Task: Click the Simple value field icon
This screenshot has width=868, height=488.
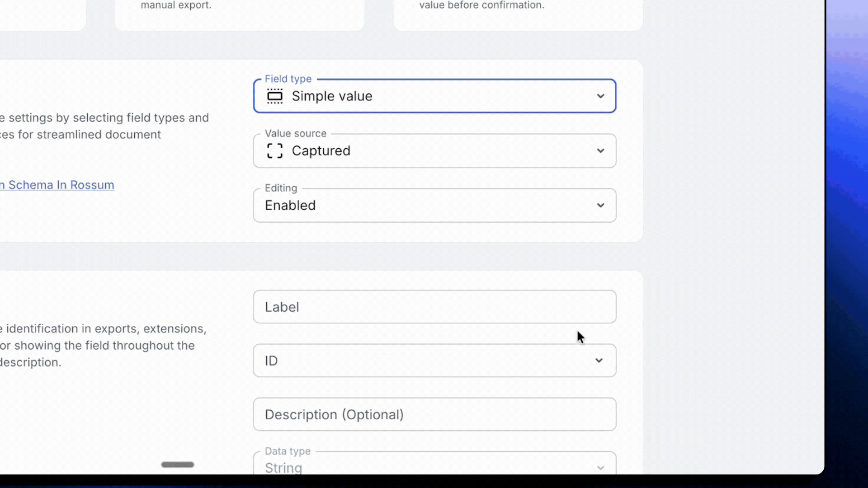Action: point(274,96)
